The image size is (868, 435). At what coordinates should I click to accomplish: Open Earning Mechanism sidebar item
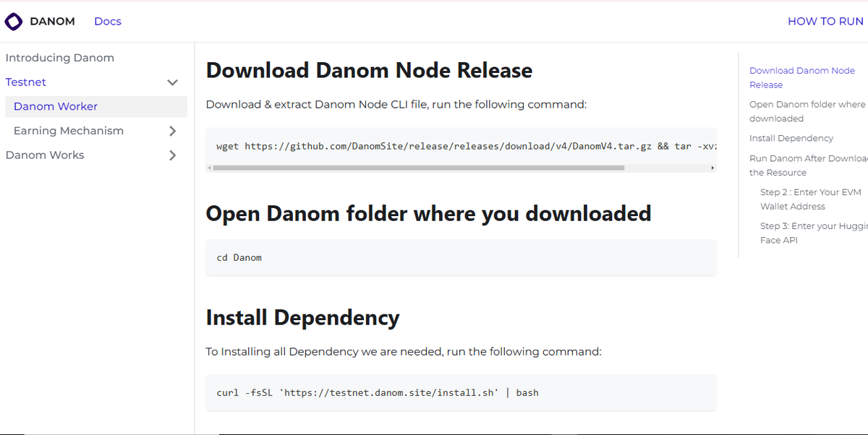pyautogui.click(x=69, y=131)
